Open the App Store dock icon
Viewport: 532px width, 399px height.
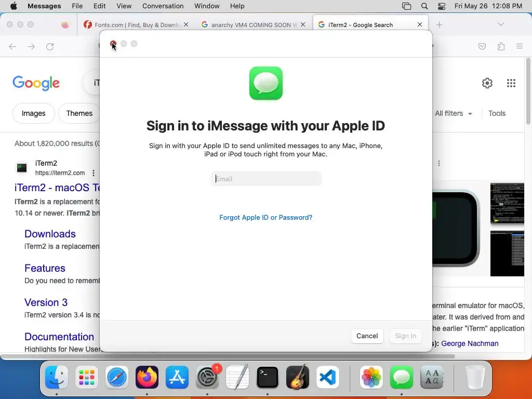point(177,377)
